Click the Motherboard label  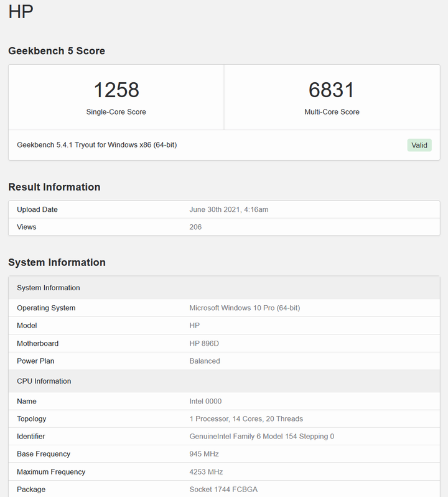(38, 344)
